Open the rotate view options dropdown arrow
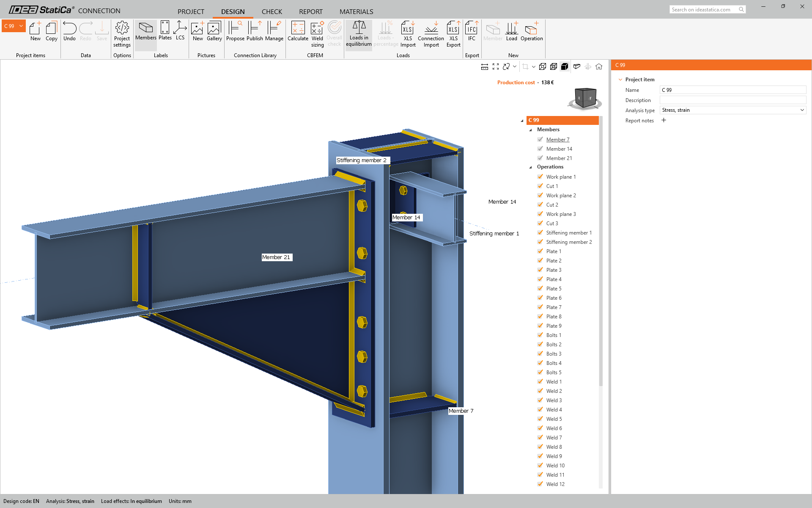The width and height of the screenshot is (812, 508). (515, 66)
